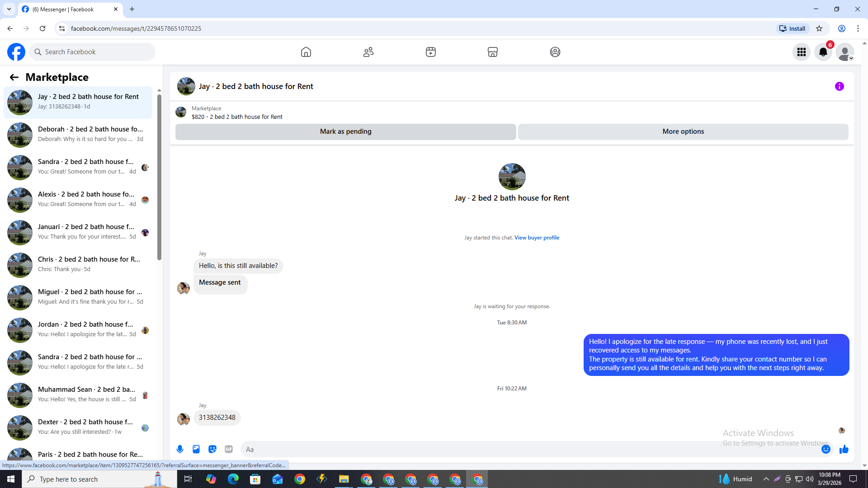Open the account profile menu
868x488 pixels.
(845, 52)
